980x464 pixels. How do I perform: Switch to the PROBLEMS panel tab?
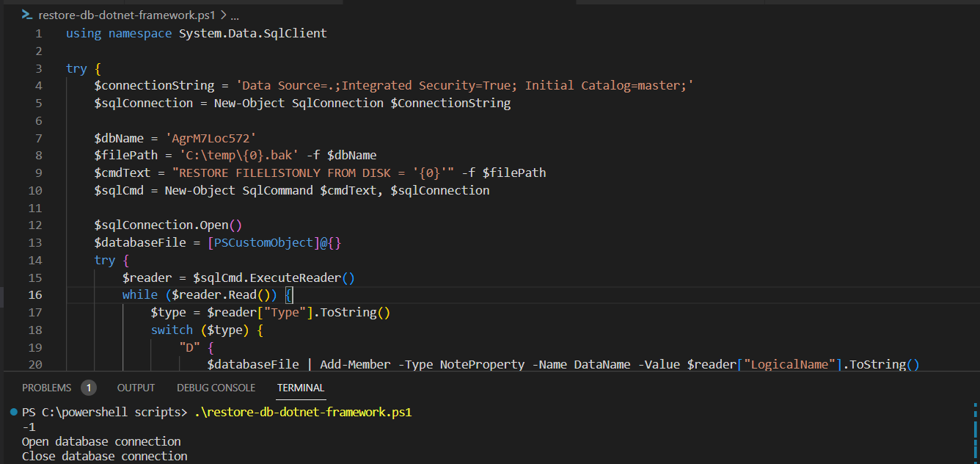pyautogui.click(x=47, y=388)
